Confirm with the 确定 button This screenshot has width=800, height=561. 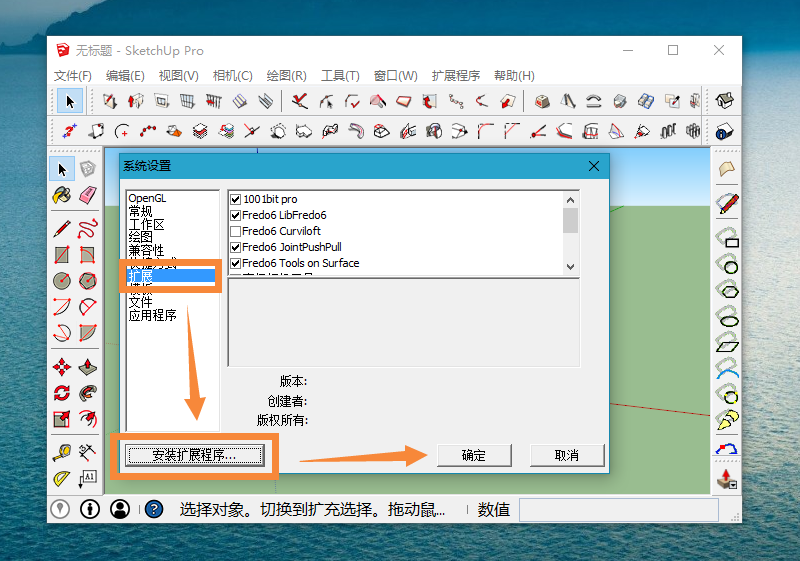pyautogui.click(x=474, y=455)
